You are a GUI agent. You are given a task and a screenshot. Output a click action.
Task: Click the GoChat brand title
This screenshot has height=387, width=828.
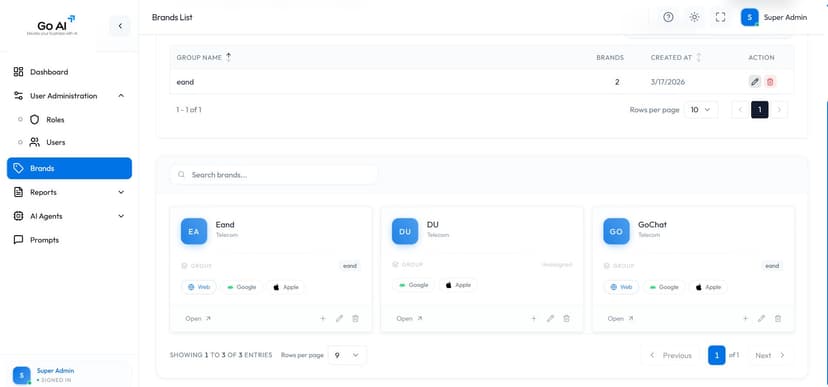point(652,224)
